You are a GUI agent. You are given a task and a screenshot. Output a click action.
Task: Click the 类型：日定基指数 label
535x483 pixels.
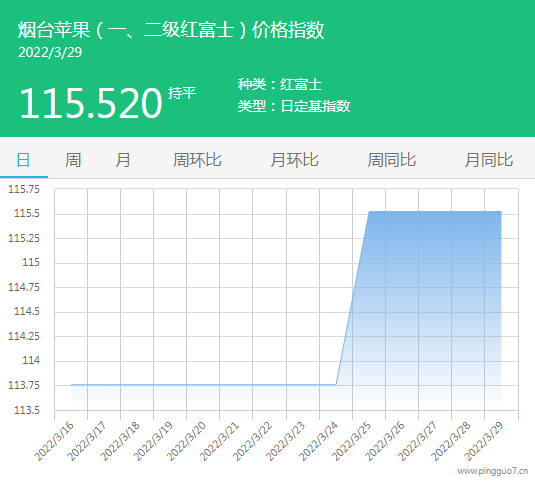point(294,106)
